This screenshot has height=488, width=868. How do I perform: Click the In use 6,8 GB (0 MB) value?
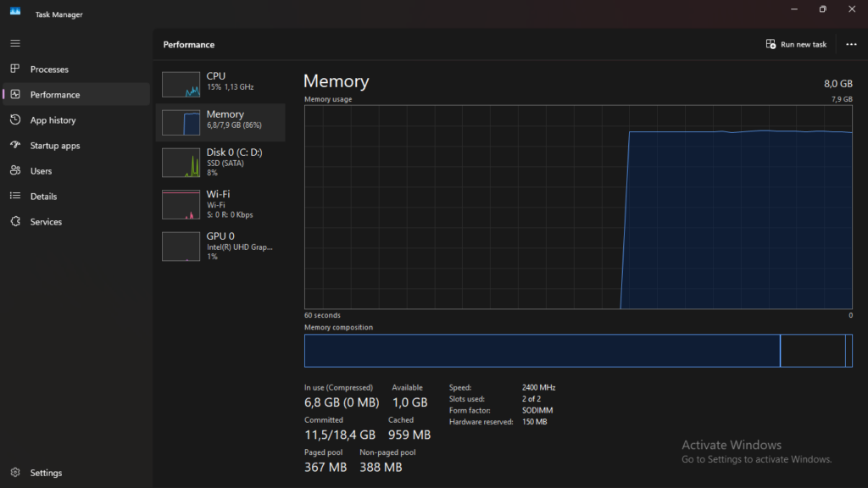(342, 402)
